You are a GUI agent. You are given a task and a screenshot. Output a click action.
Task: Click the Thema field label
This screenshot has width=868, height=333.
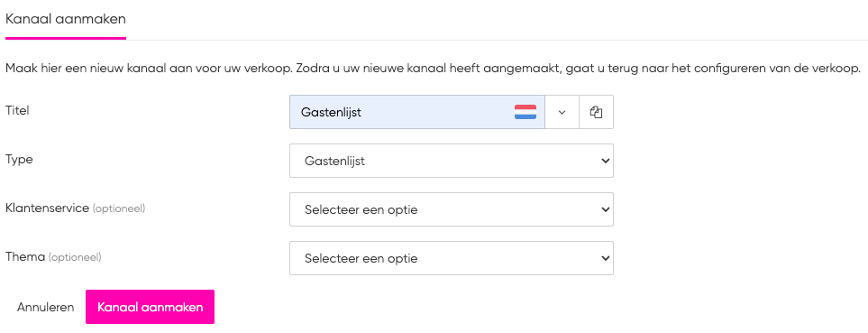[x=25, y=256]
